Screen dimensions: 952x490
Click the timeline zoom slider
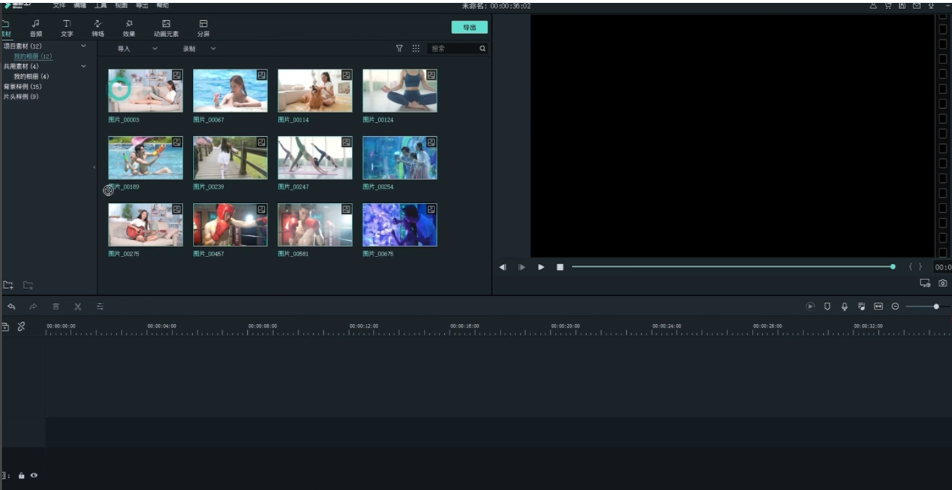(925, 306)
